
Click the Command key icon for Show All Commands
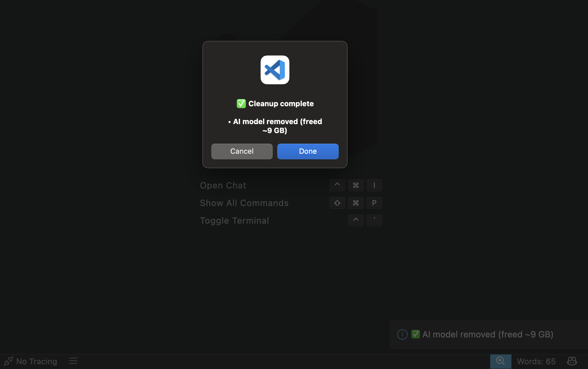(356, 203)
